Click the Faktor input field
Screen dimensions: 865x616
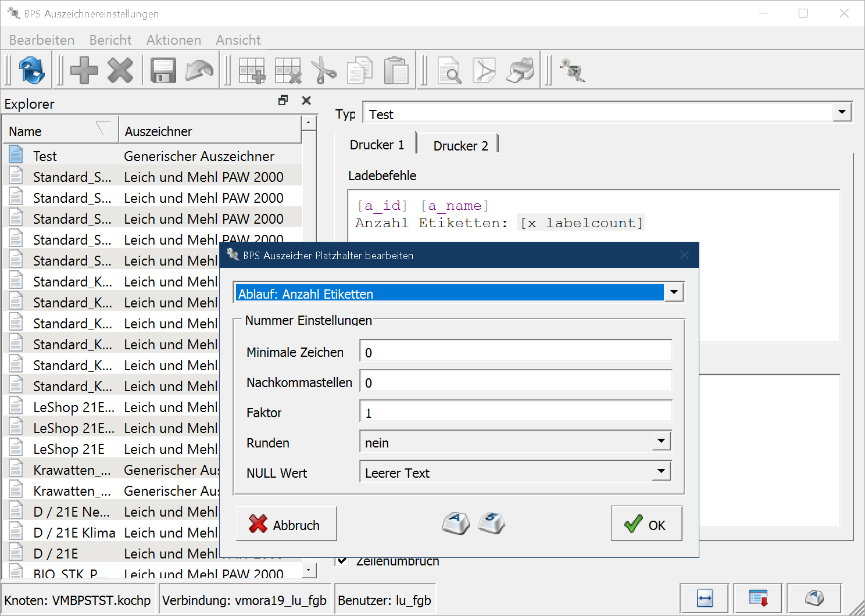pyautogui.click(x=515, y=413)
